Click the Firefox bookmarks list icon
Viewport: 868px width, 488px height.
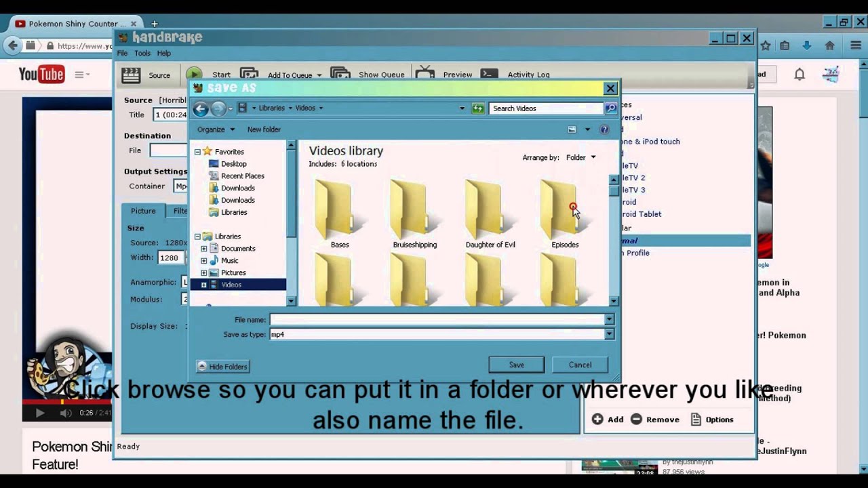point(785,45)
